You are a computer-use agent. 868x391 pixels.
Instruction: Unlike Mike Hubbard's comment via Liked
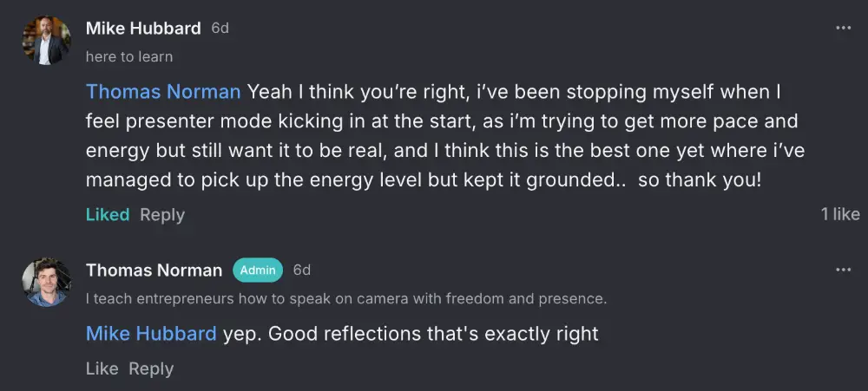tap(108, 214)
